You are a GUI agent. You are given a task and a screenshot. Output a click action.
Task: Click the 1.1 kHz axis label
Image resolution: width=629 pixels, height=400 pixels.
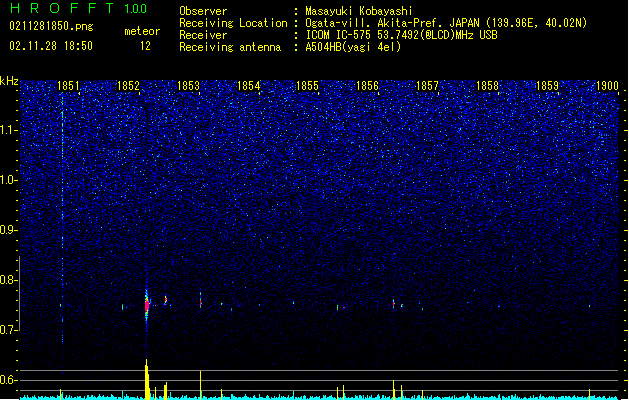point(8,130)
